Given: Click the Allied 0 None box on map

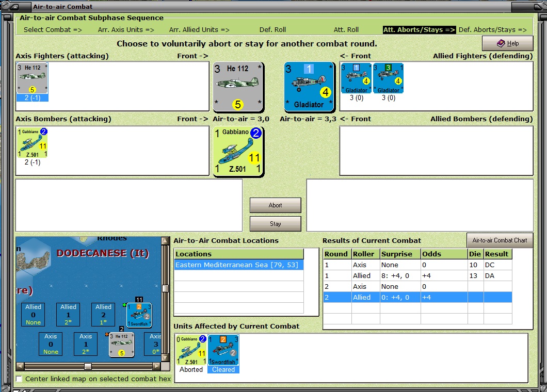Looking at the screenshot, I should [33, 314].
